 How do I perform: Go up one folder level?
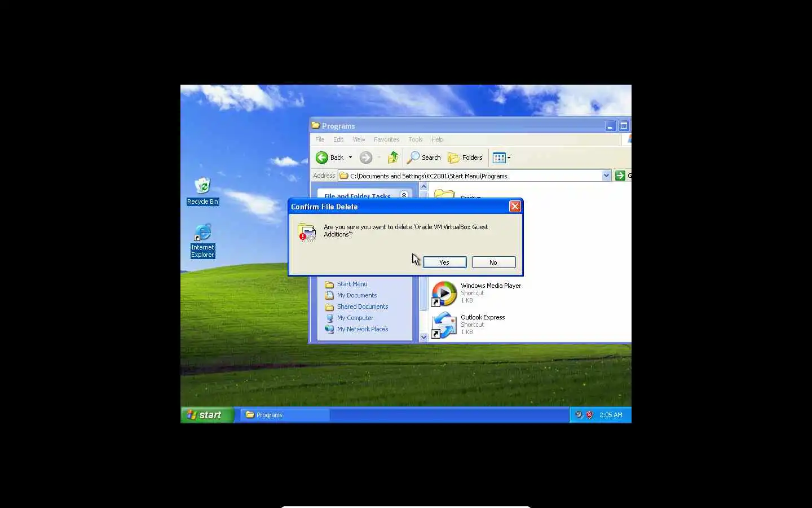tap(393, 157)
